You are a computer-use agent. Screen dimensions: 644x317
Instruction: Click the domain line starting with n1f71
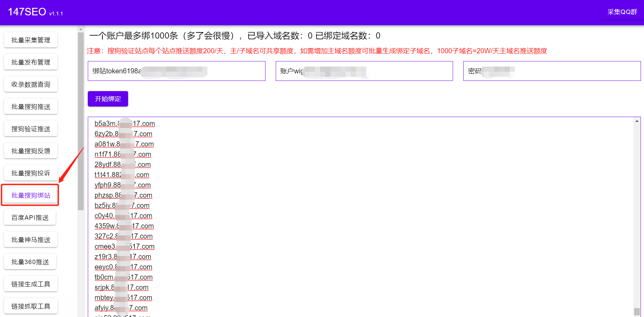pyautogui.click(x=123, y=154)
